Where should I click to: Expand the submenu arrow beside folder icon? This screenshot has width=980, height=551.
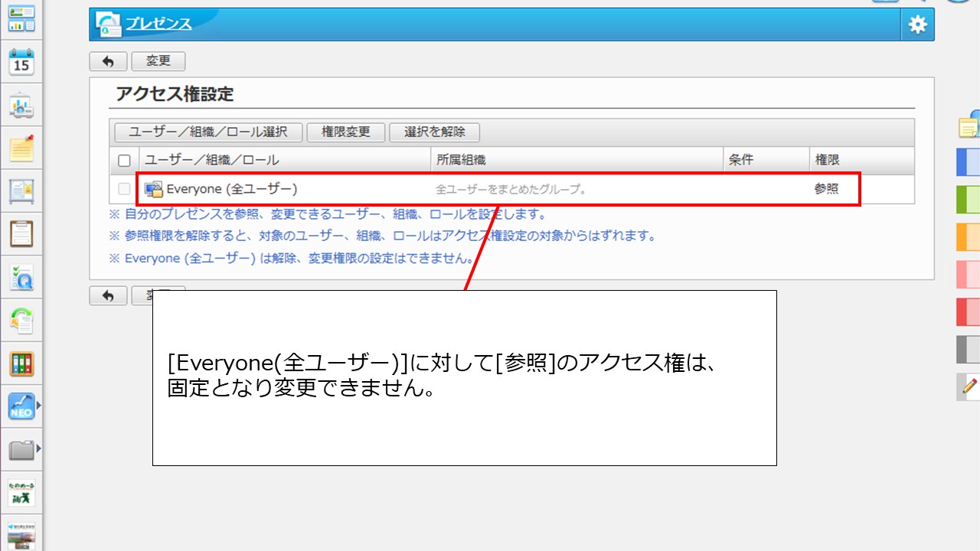pos(38,448)
